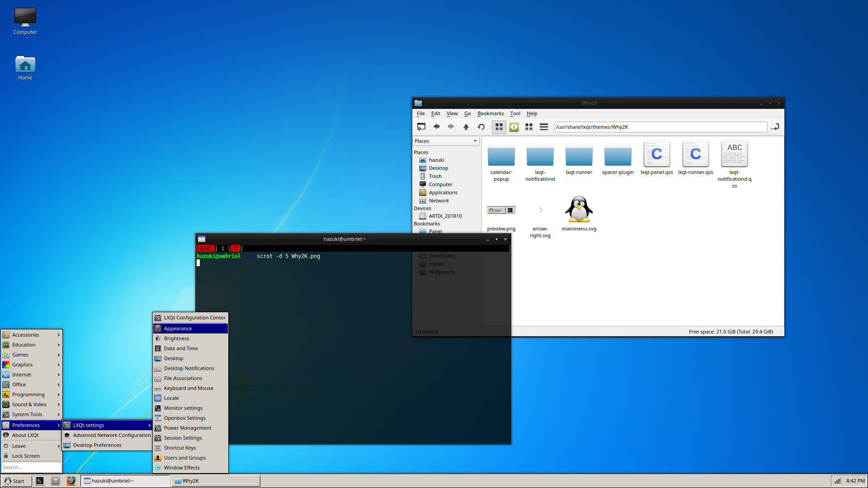
Task: Open Advanced Network Configuration
Action: click(x=107, y=435)
